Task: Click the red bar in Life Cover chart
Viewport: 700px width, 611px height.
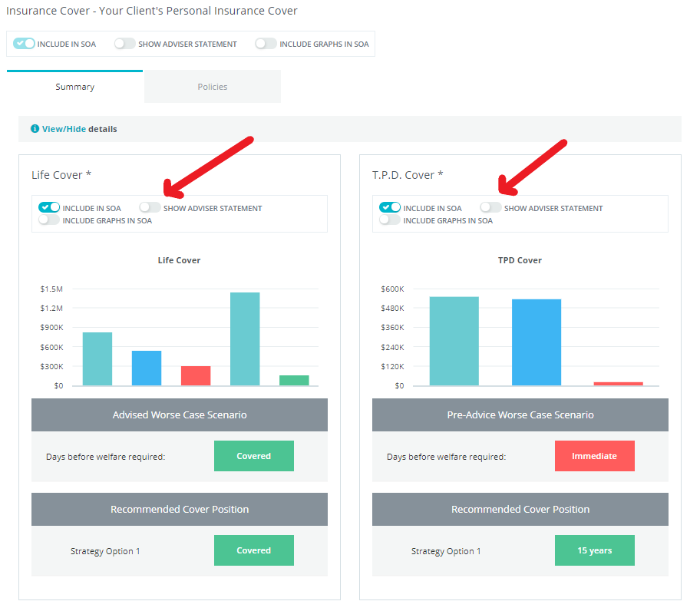Action: point(196,375)
